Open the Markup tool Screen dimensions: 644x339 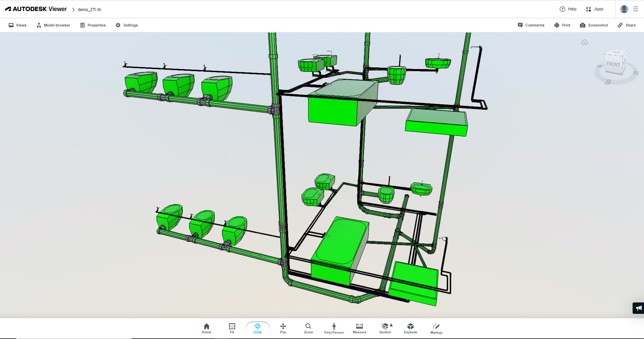436,328
